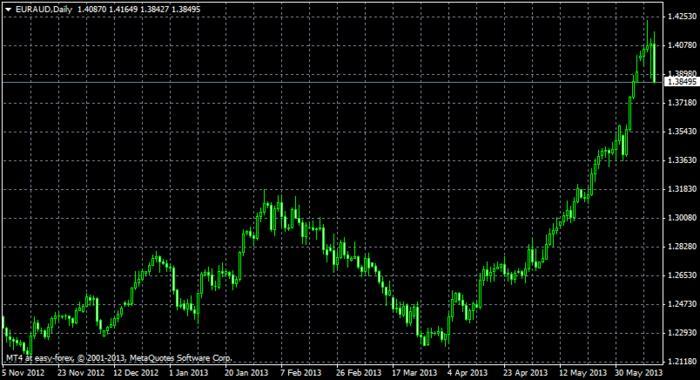Click the 1.42530 price scale label
Viewport: 700px width, 380px height.
coord(682,17)
